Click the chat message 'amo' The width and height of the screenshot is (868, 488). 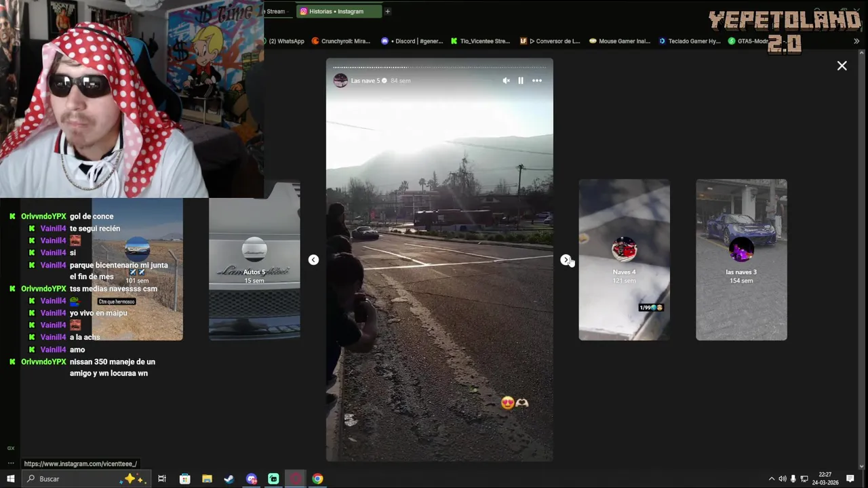pos(77,350)
